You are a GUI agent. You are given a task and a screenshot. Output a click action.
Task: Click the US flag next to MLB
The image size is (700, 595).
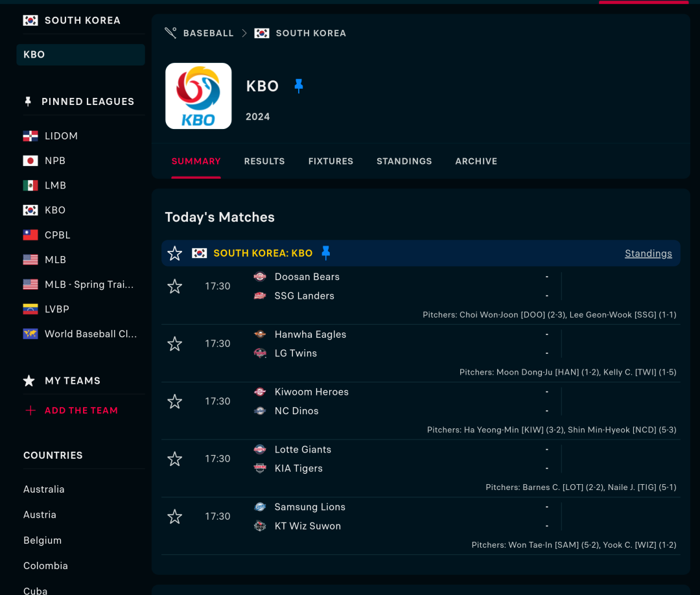coord(30,260)
